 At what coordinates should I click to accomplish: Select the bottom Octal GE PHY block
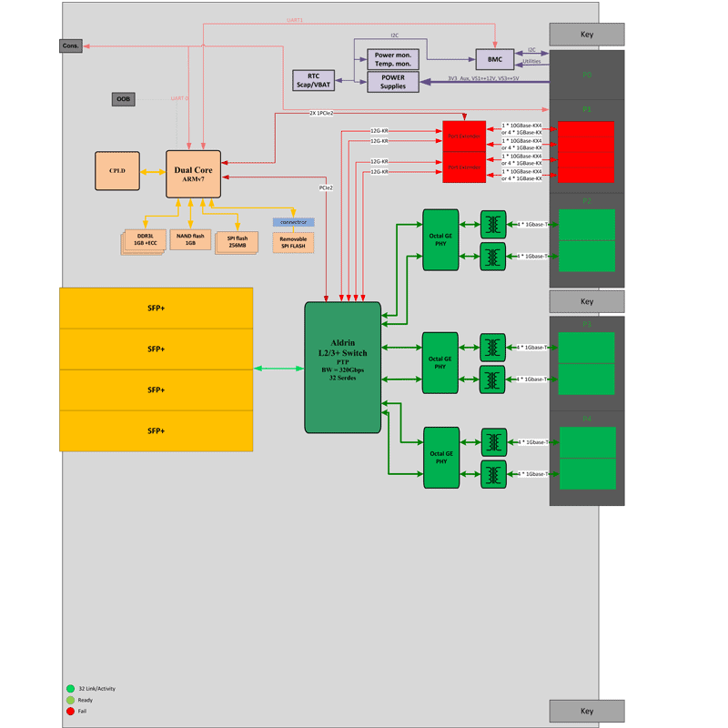pos(441,457)
